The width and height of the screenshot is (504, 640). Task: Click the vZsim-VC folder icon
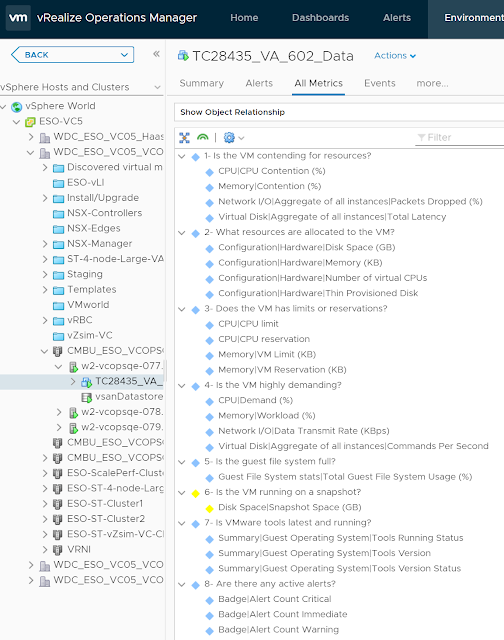(58, 336)
